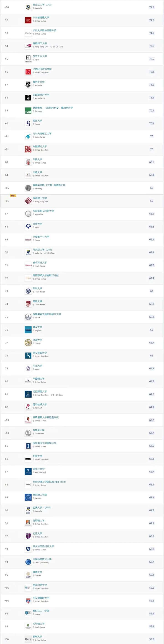Click the University of Amsterdam black logo
Viewport: 164px width, 644px height.
point(28,98)
